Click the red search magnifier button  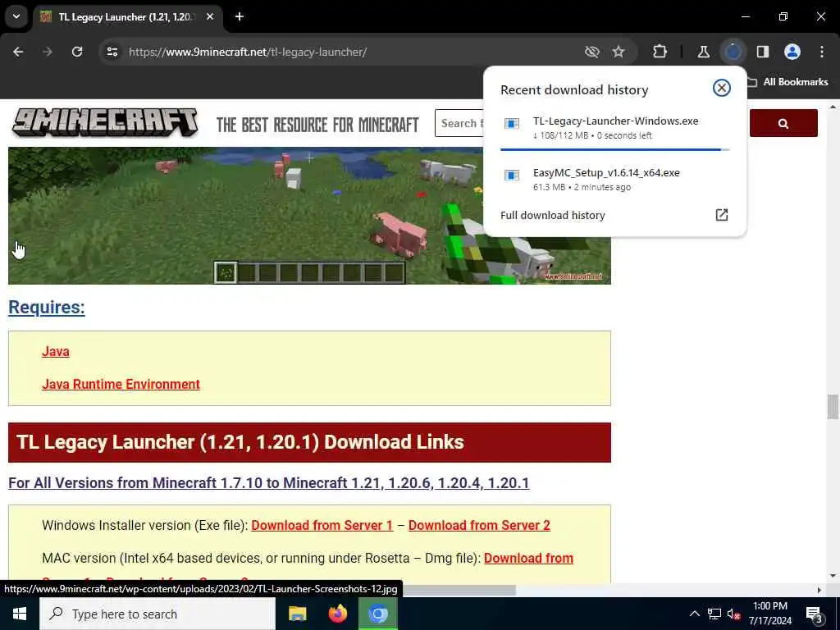tap(783, 123)
